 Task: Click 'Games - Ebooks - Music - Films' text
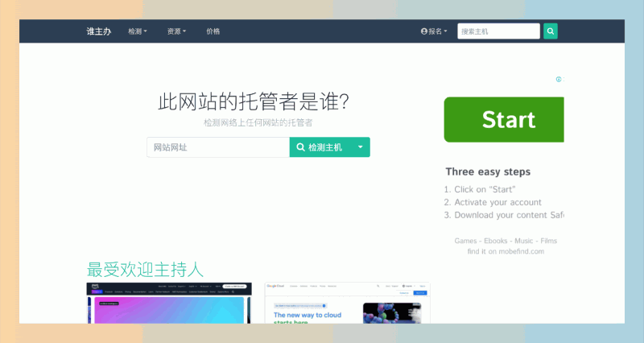click(506, 241)
